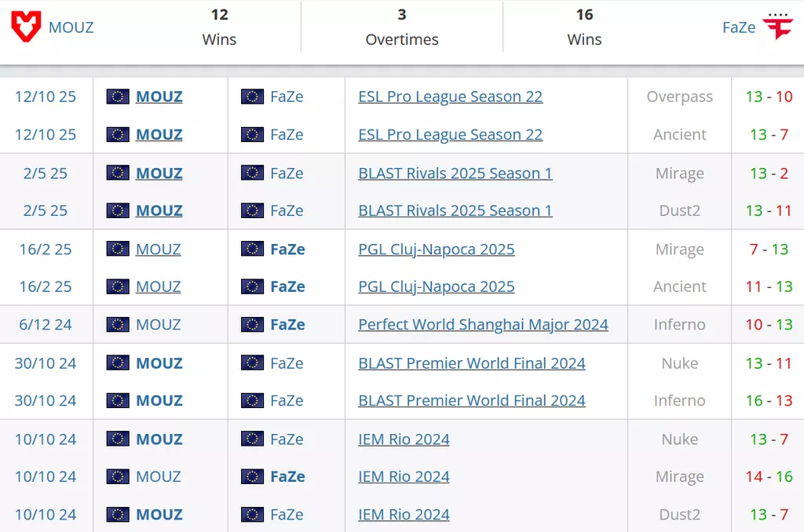Viewport: 804px width, 532px height.
Task: Click MOUZ's flag in the 6/12 24 Inferno row
Action: coord(118,324)
